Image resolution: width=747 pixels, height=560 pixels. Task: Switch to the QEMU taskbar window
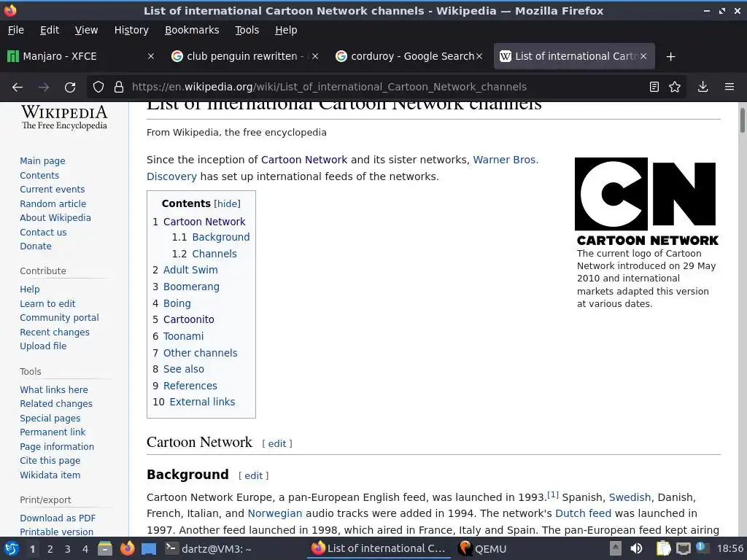click(483, 549)
